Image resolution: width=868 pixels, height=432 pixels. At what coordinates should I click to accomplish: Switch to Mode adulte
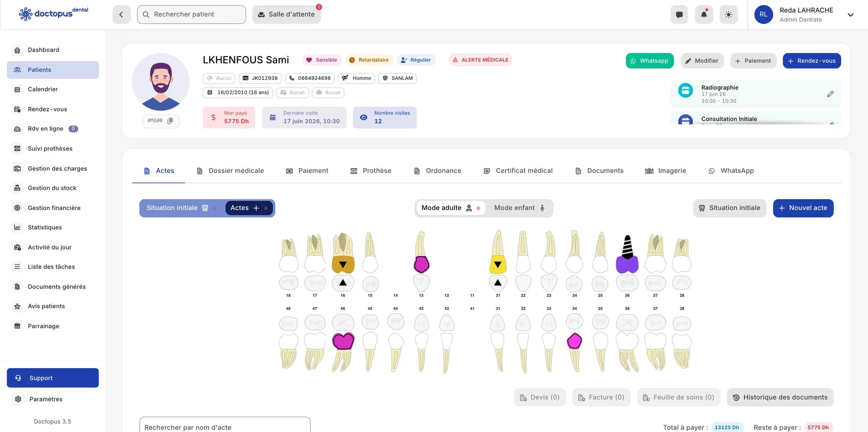(x=450, y=208)
